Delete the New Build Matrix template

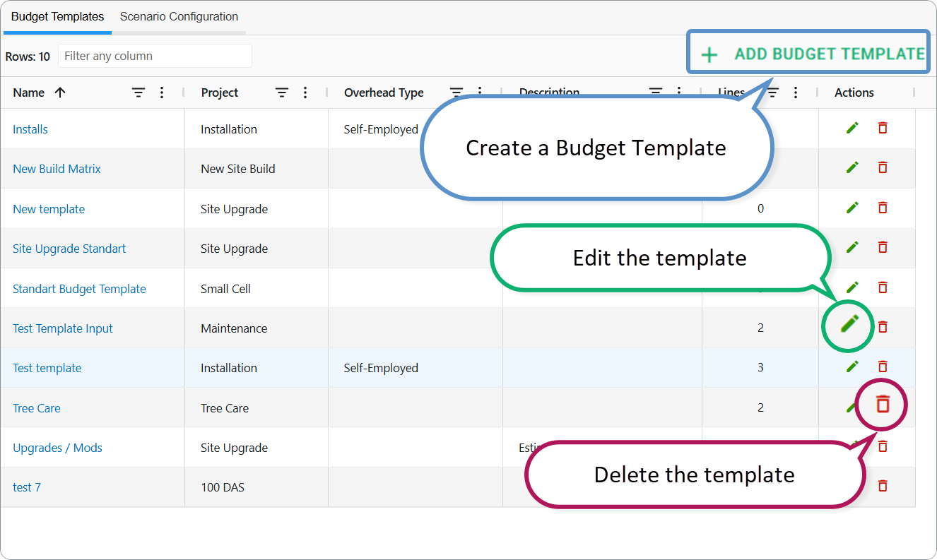click(883, 167)
